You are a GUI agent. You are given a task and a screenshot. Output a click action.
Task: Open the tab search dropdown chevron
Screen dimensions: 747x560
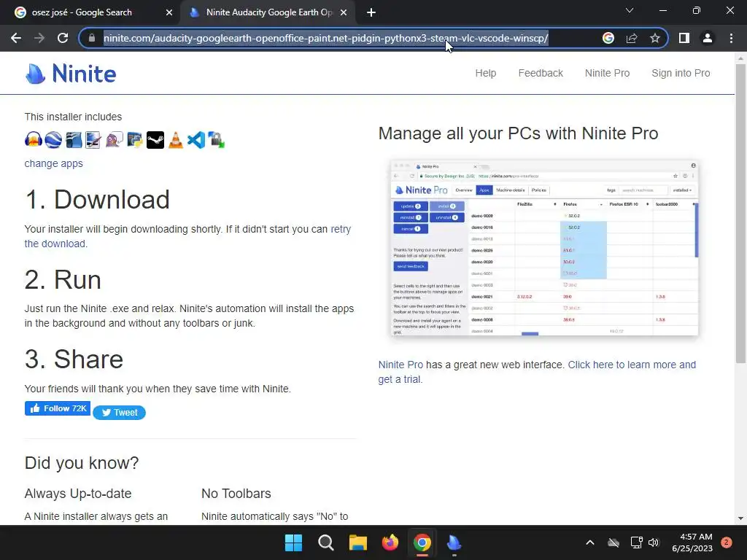coord(630,10)
